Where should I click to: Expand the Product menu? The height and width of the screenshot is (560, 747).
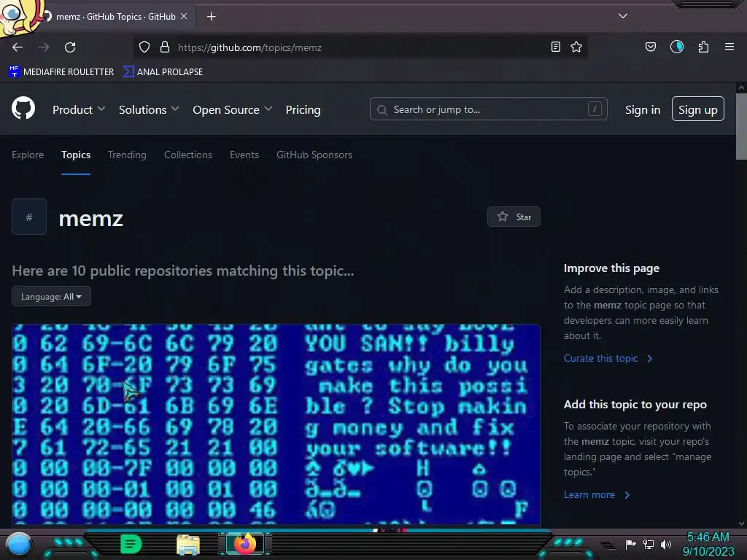(79, 109)
